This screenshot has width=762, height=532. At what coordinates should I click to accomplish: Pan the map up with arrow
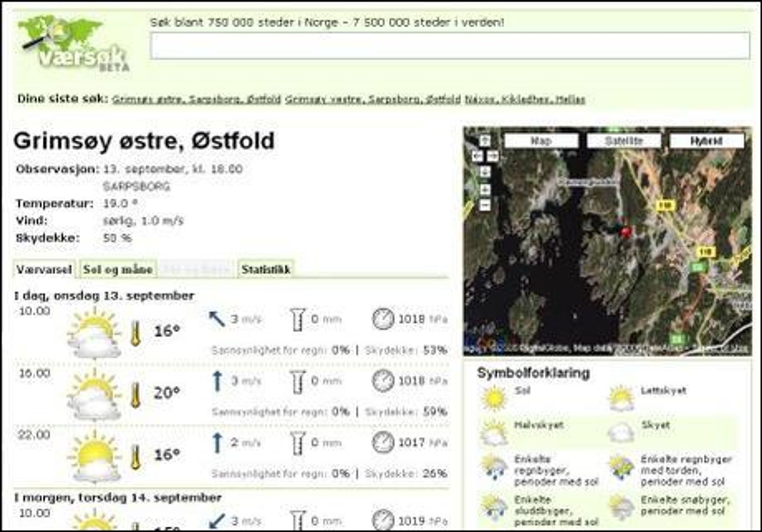point(485,141)
